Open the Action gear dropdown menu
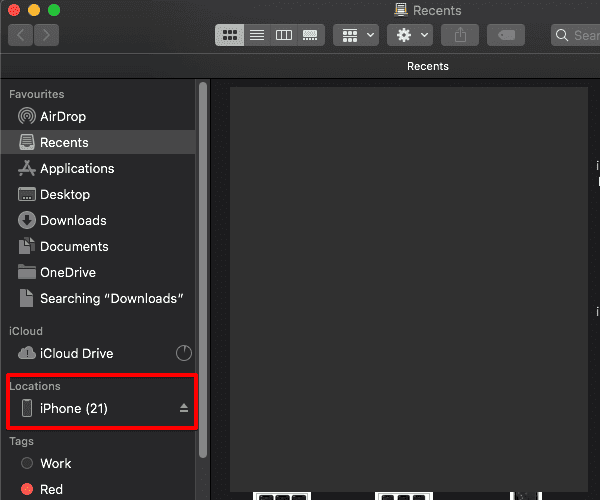Screen dimensions: 600x500 click(x=411, y=35)
